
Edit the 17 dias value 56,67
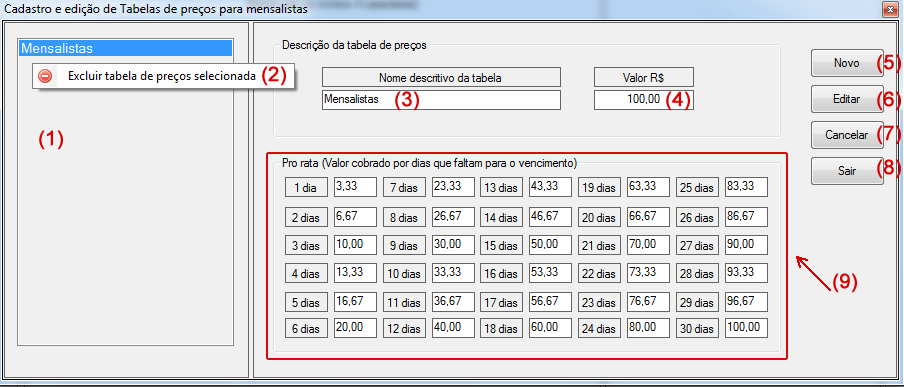pos(551,302)
